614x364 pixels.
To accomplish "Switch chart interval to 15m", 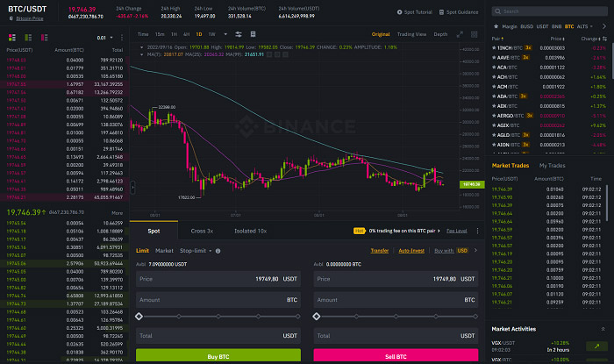I will 160,34.
